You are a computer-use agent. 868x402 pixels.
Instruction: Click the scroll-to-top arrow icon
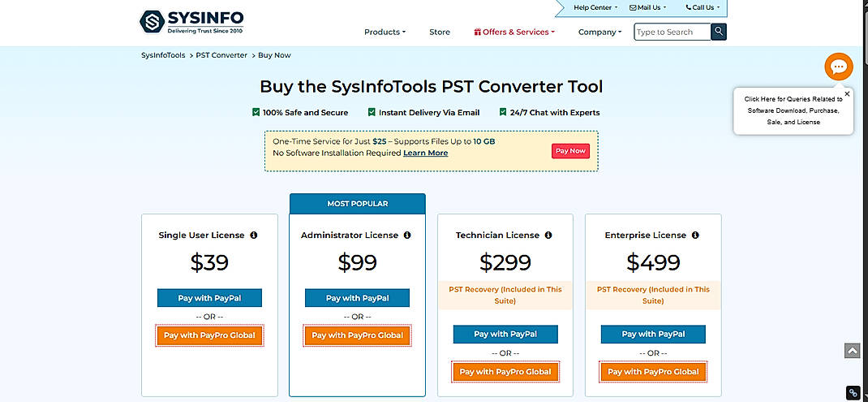(x=852, y=351)
